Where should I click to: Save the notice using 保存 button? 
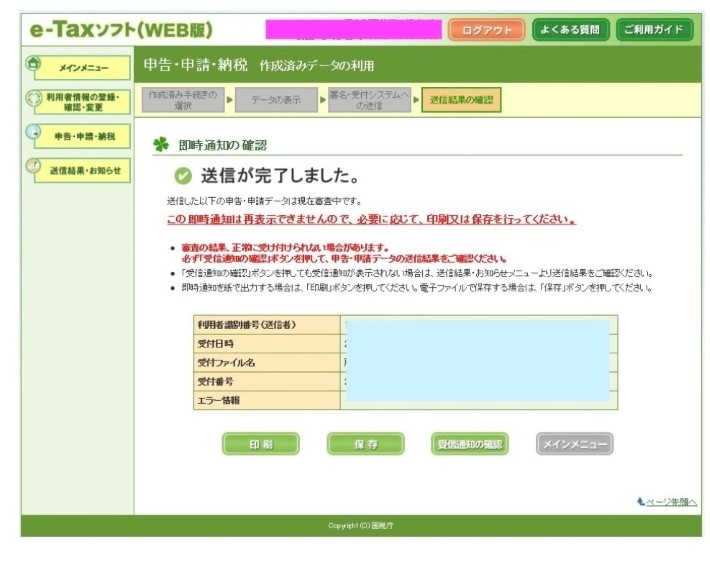click(x=365, y=444)
